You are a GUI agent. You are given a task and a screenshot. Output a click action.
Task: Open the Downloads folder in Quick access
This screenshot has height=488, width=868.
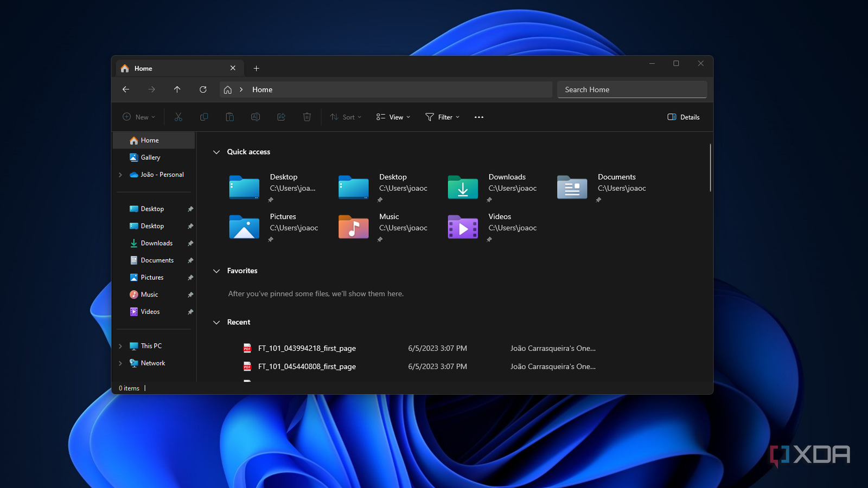[463, 188]
